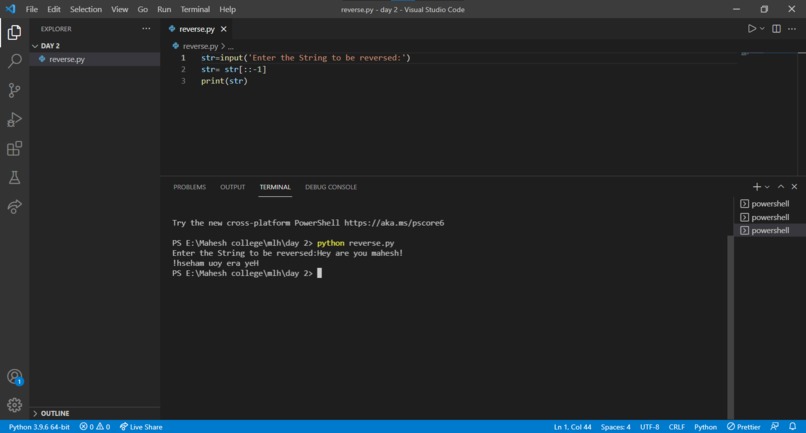Open the Live Share view in activity bar

[x=14, y=207]
